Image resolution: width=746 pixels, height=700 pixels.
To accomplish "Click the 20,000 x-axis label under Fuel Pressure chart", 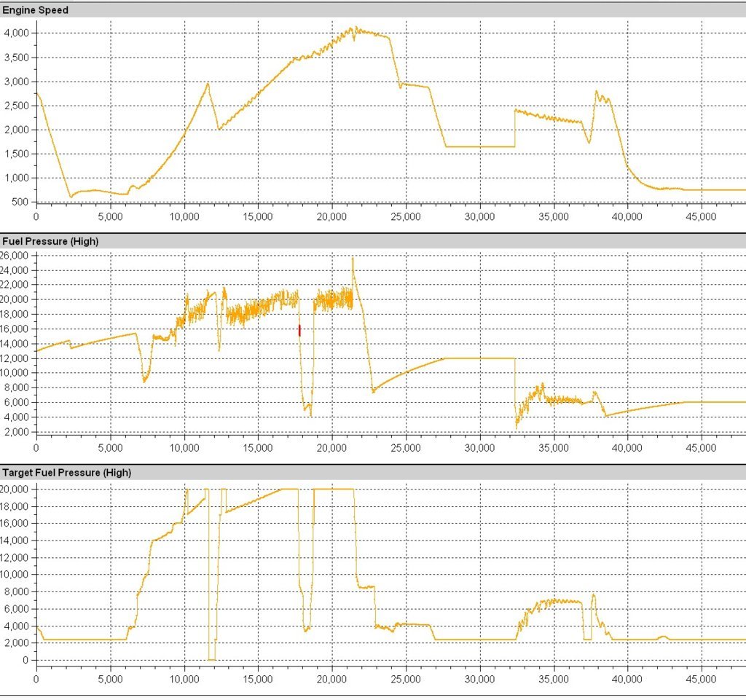I will 331,448.
